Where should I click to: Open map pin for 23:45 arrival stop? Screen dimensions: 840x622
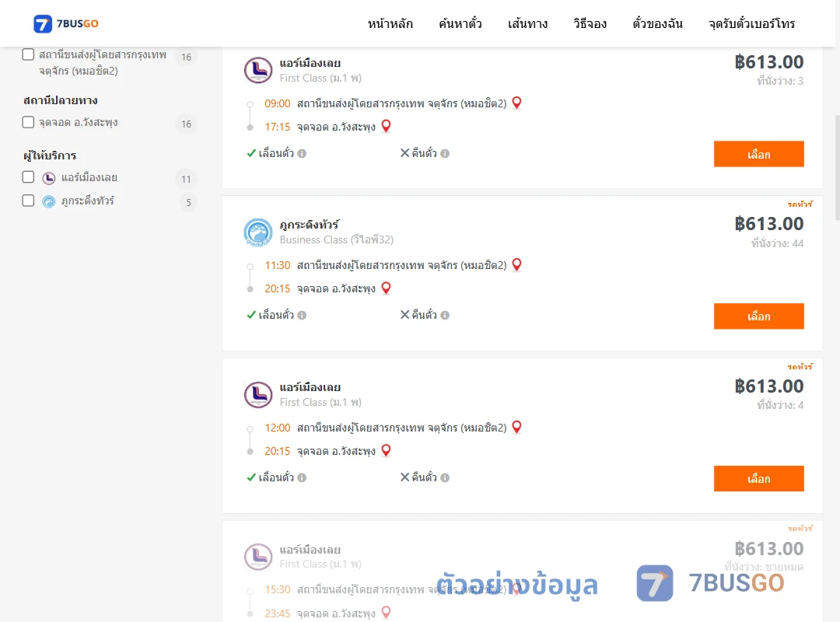coord(386,612)
